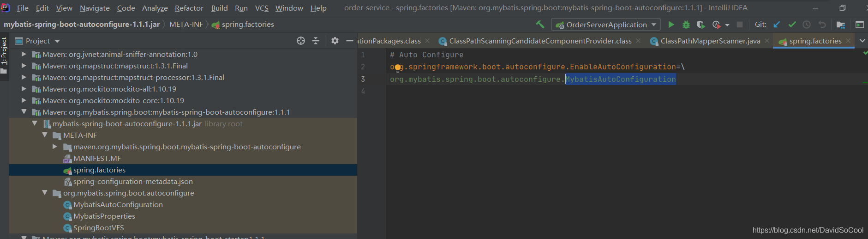868x239 pixels.
Task: Click the Run Anything icon in the toolbar
Action: tap(860, 25)
